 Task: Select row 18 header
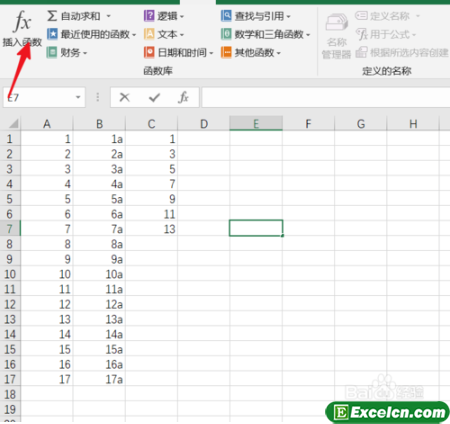(x=10, y=394)
